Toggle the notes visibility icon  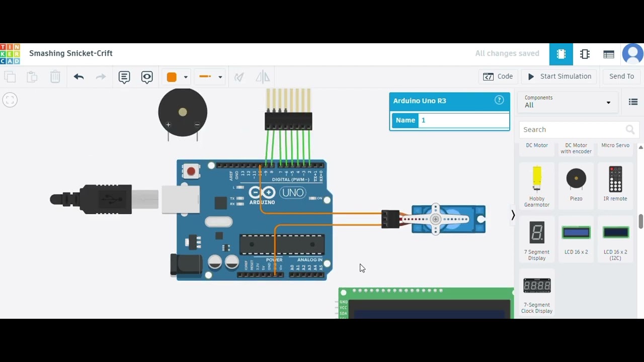coord(147,77)
